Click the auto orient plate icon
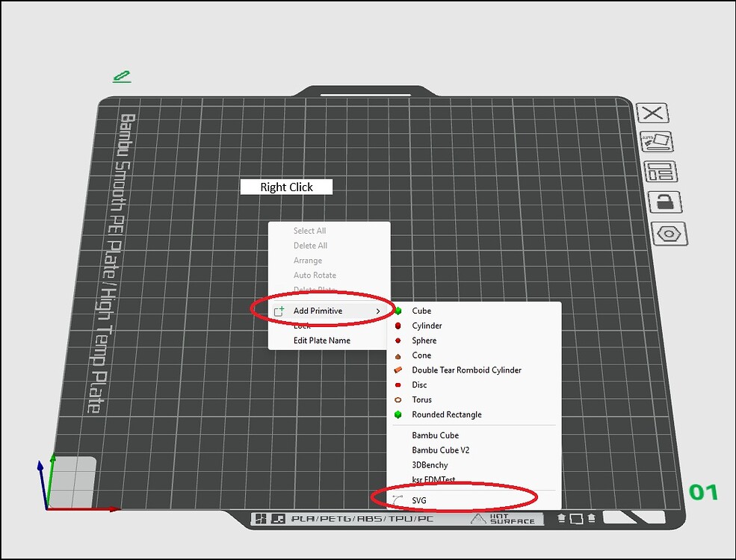 point(657,142)
